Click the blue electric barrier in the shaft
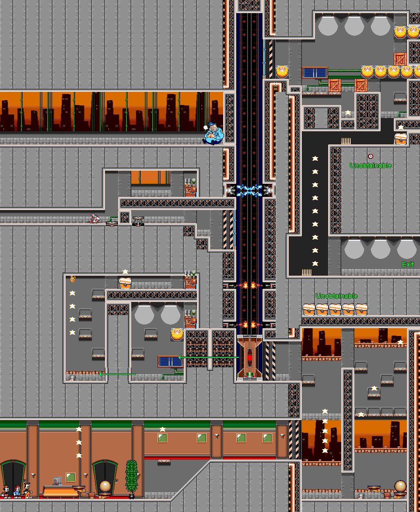The image size is (420, 512). pos(249,190)
